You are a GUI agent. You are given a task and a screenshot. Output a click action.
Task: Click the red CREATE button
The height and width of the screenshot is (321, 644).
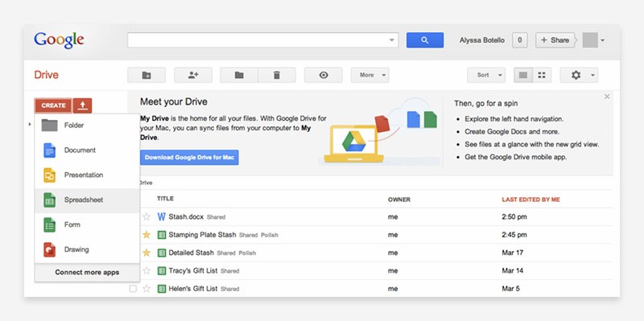tap(53, 105)
